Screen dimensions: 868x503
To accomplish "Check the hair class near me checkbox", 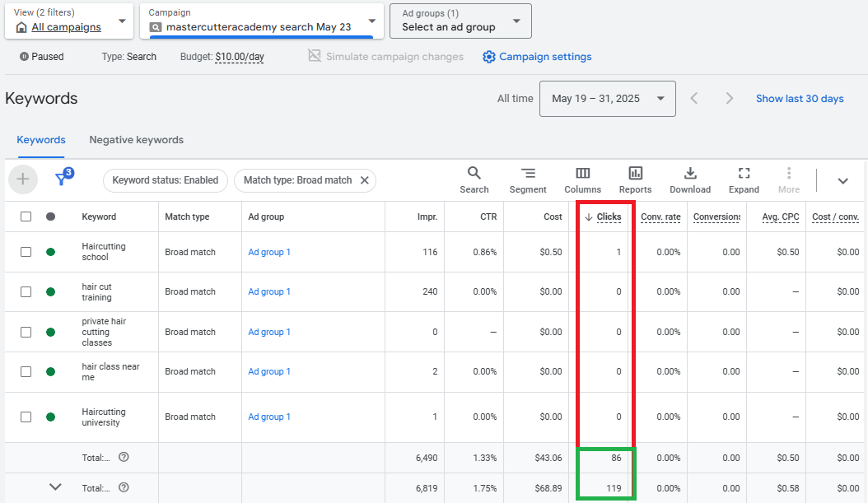I will tap(26, 372).
